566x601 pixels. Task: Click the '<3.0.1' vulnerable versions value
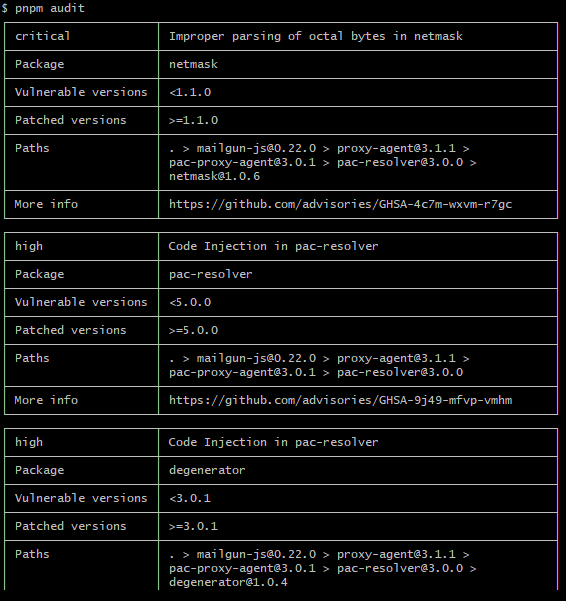click(x=190, y=498)
